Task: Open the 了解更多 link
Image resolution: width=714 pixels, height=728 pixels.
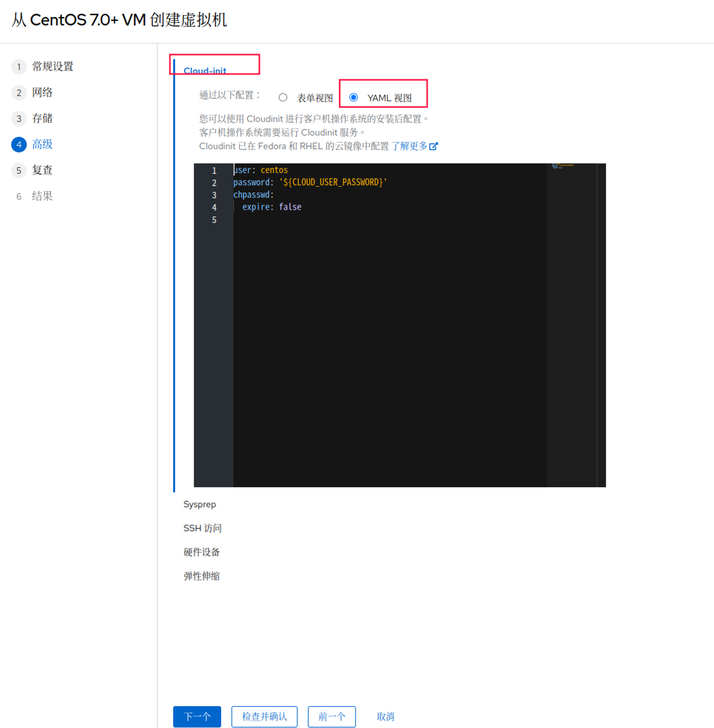Action: click(x=409, y=146)
